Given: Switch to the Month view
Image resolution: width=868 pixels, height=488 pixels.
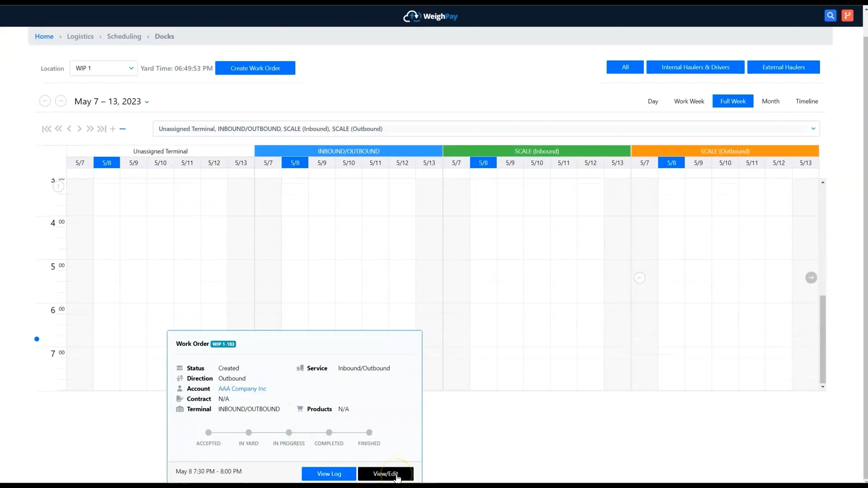Looking at the screenshot, I should pyautogui.click(x=770, y=101).
